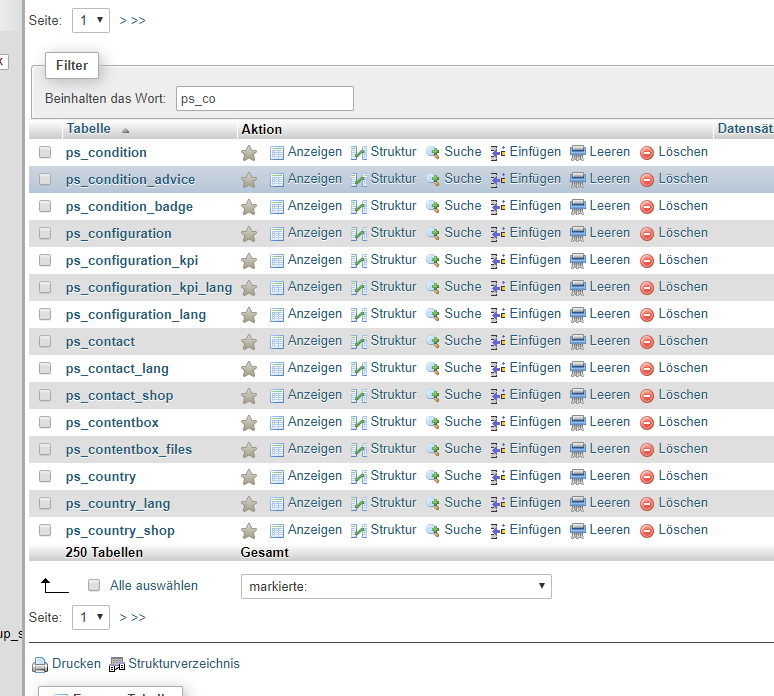Click Anzeigen text for ps_configuration_lang

(314, 314)
